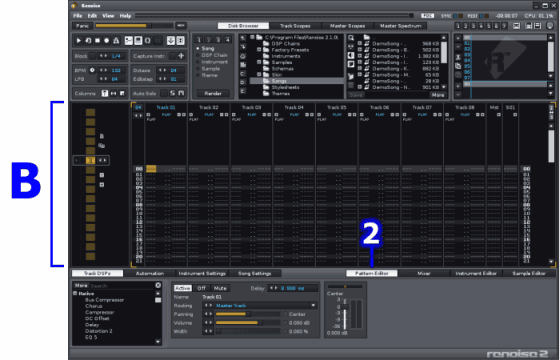This screenshot has width=560, height=360.
Task: Open the Disk Browser tab
Action: [243, 26]
